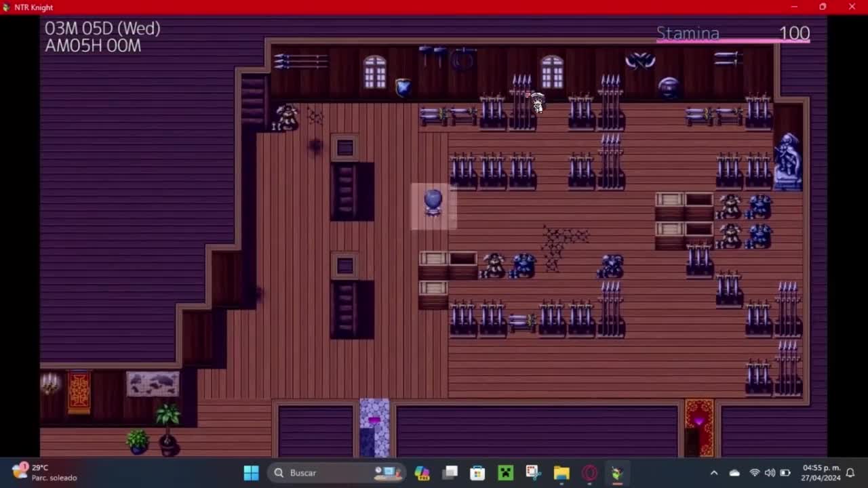
Task: Open OneDrive cloud tray icon
Action: (x=734, y=472)
